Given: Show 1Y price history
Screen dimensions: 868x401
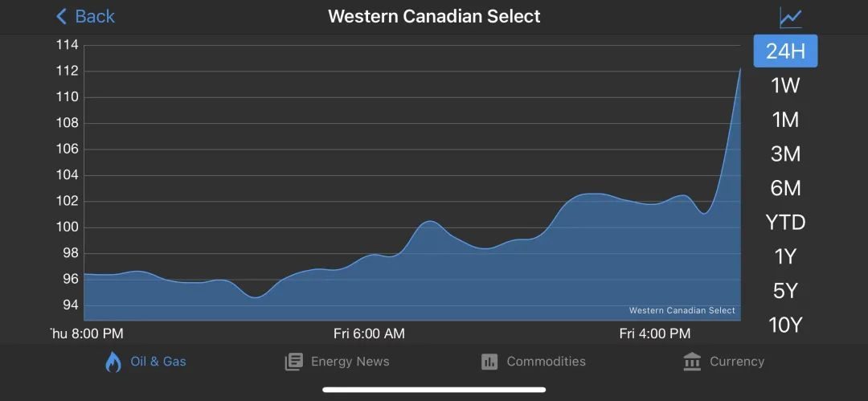Looking at the screenshot, I should [785, 257].
